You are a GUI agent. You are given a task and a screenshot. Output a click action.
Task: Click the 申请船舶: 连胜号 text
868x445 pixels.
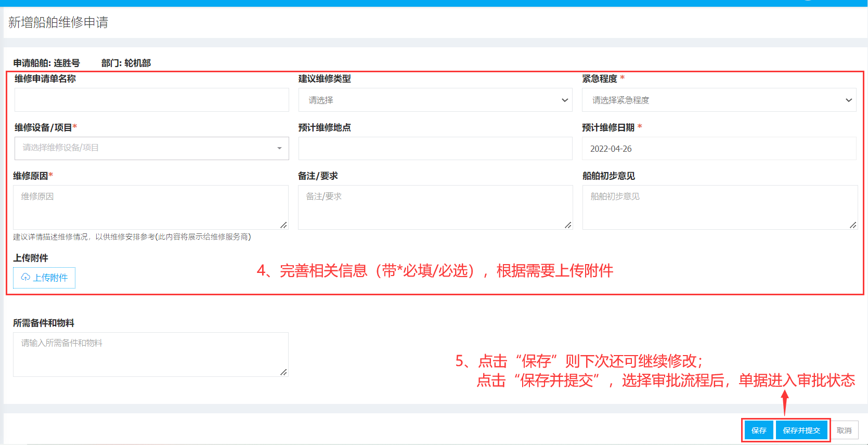pos(46,63)
